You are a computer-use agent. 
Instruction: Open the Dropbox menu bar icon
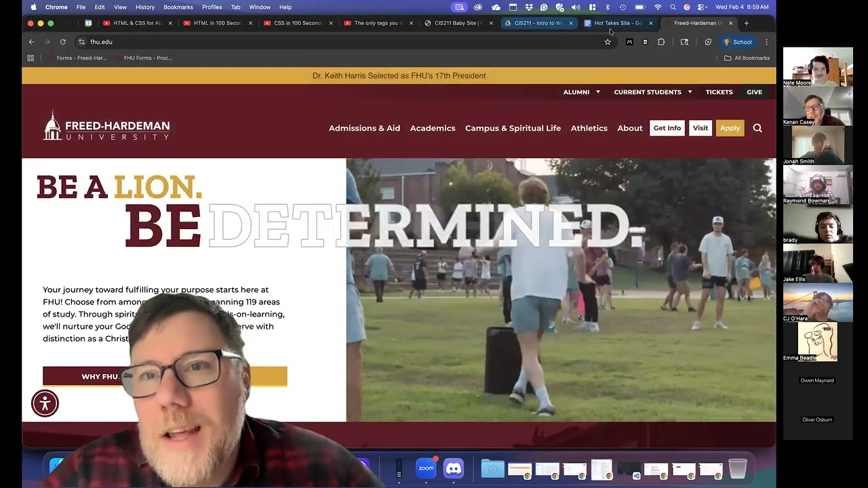[x=528, y=7]
